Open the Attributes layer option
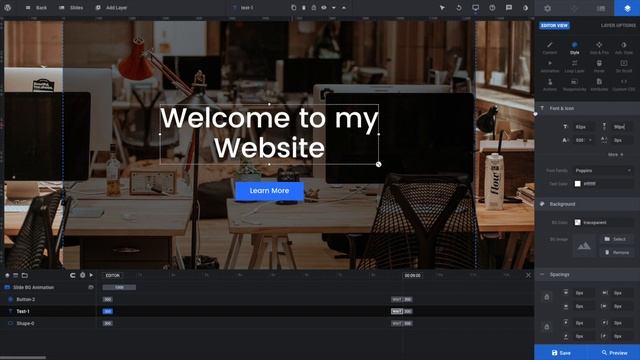640x360 pixels. [599, 84]
